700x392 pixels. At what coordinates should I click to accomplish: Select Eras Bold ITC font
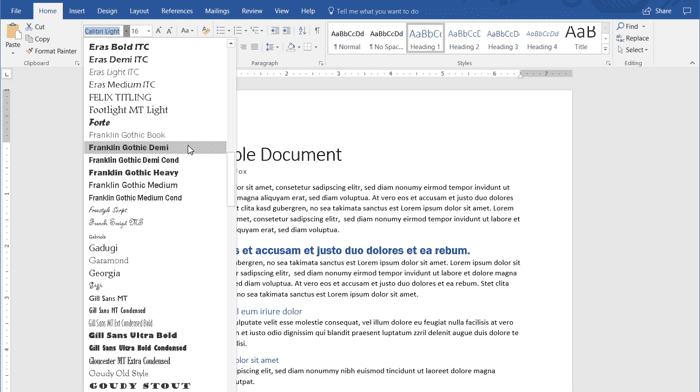155,47
